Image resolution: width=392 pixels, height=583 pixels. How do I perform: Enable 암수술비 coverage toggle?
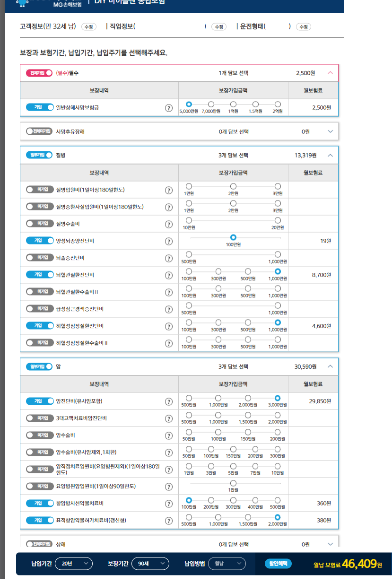click(x=40, y=435)
